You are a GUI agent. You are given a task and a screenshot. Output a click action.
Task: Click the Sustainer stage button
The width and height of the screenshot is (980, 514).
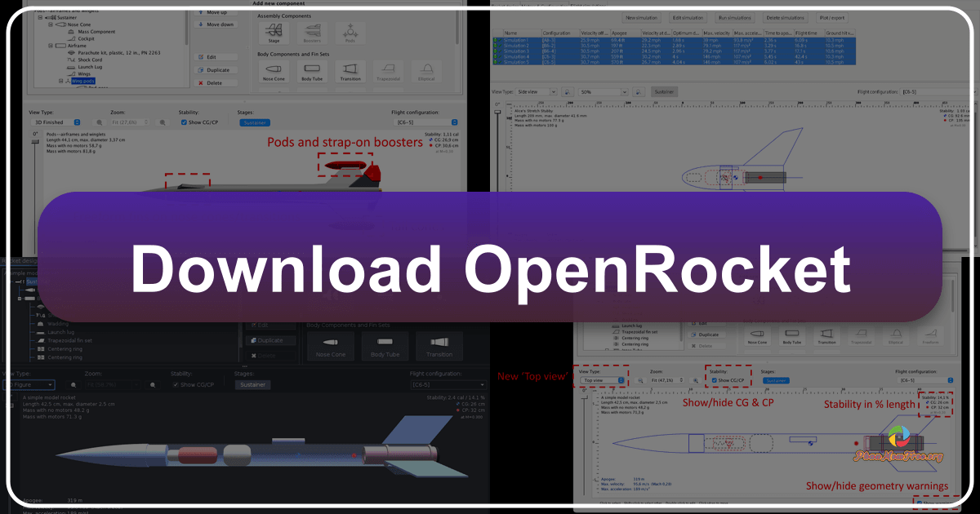tap(256, 121)
